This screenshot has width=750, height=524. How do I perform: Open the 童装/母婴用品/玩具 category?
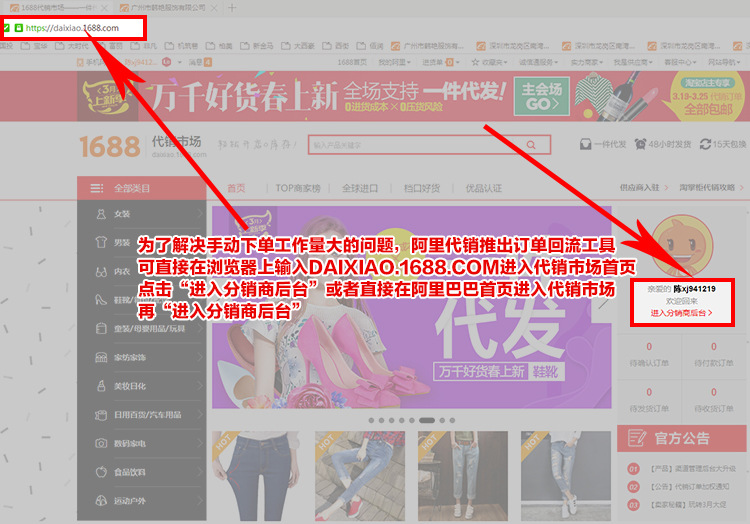click(142, 329)
